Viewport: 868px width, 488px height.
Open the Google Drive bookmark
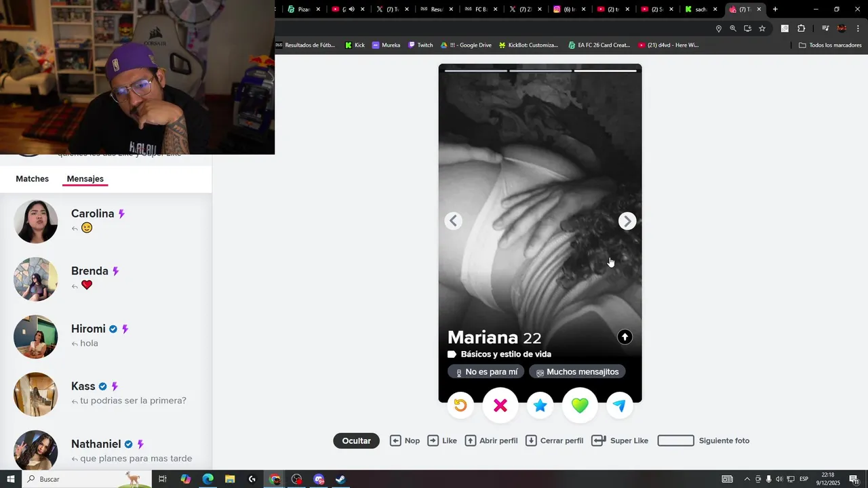coord(466,45)
